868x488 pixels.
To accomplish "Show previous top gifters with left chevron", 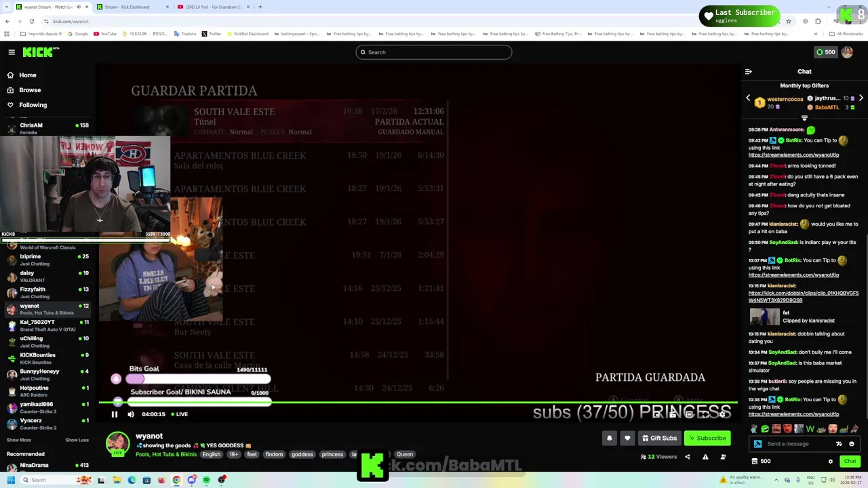I will (749, 98).
